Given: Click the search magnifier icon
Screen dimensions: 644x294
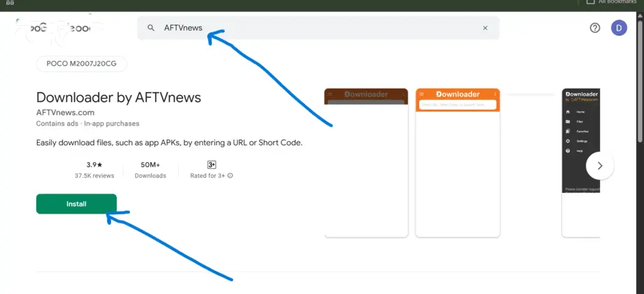Looking at the screenshot, I should (151, 28).
